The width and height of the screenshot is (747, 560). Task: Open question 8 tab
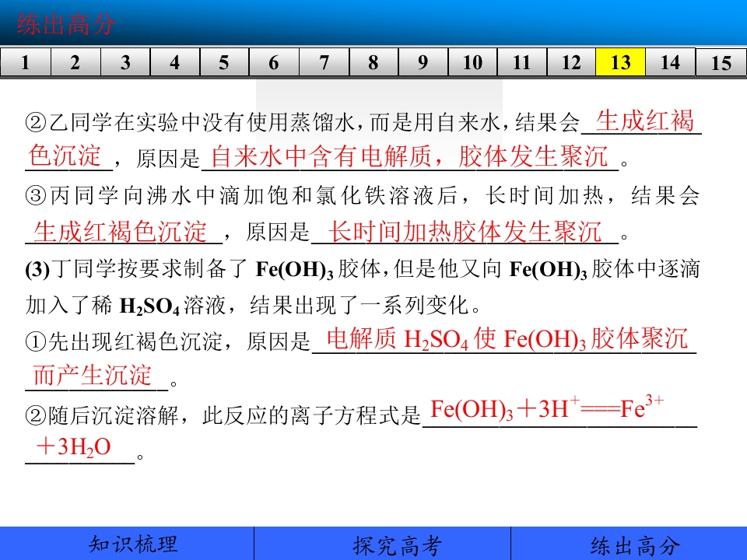click(x=373, y=62)
